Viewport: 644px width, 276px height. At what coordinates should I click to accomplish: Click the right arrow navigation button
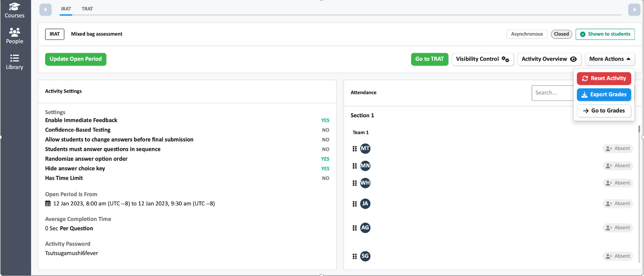point(634,10)
